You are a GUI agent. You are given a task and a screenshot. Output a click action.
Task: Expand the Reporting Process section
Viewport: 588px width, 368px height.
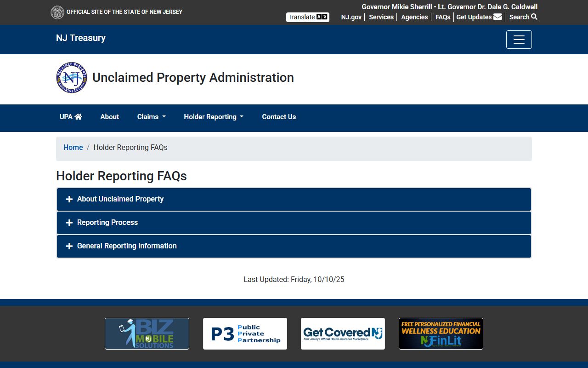coord(294,223)
